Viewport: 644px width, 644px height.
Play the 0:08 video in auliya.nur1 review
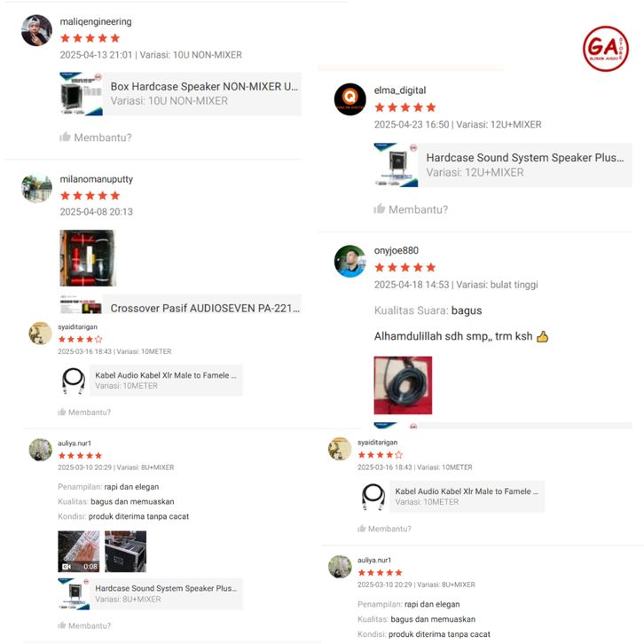click(78, 551)
